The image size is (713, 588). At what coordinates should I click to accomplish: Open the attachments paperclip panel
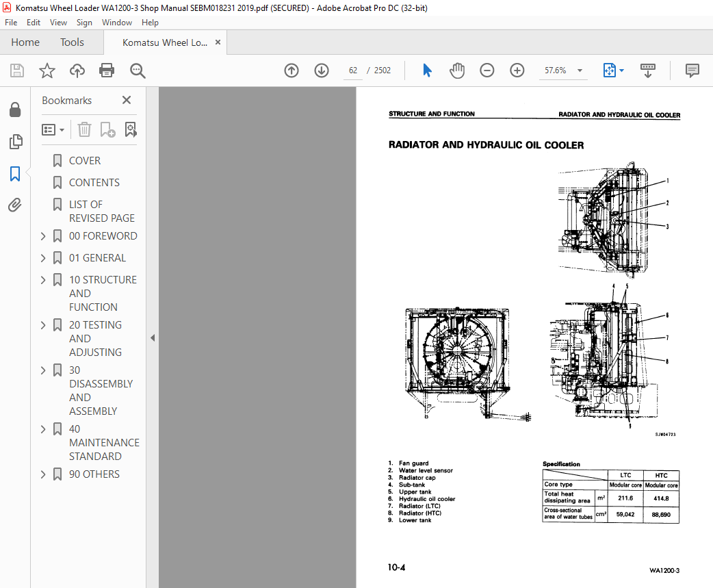[15, 205]
